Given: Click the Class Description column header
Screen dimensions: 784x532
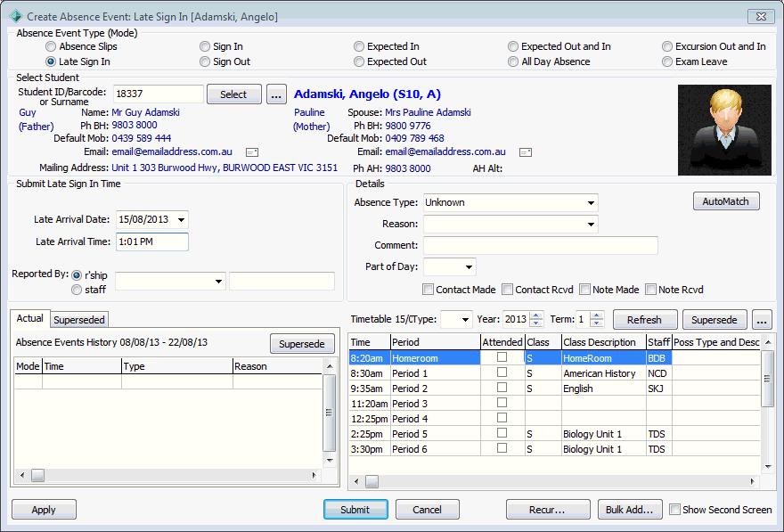Looking at the screenshot, I should tap(603, 342).
